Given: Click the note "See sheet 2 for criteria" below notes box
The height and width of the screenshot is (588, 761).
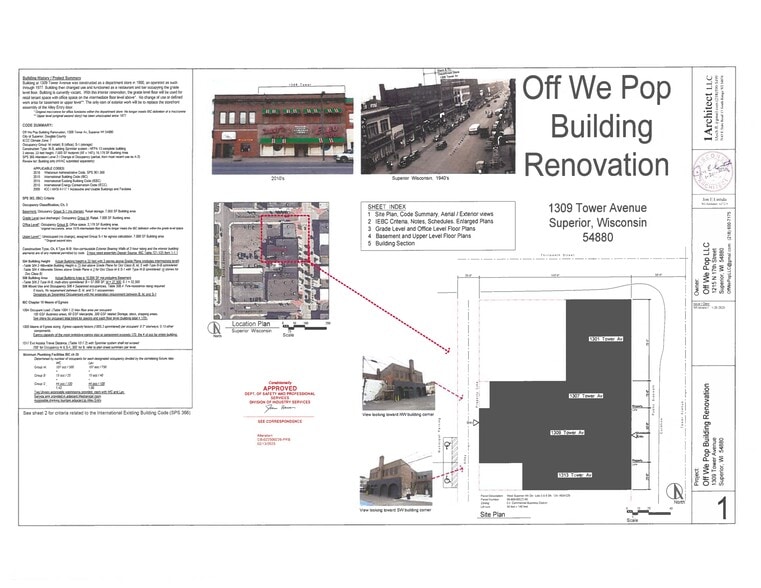Looking at the screenshot, I should [107, 413].
